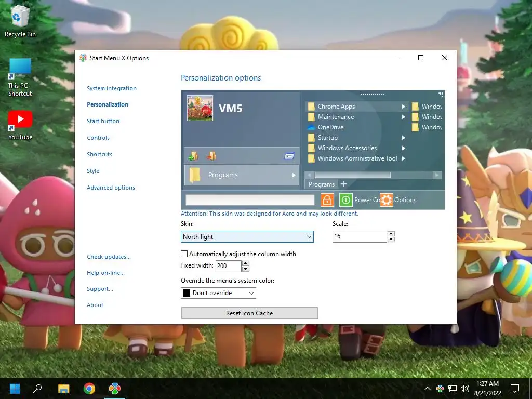The image size is (532, 399).
Task: Show hidden tray icons chevron
Action: (x=427, y=389)
